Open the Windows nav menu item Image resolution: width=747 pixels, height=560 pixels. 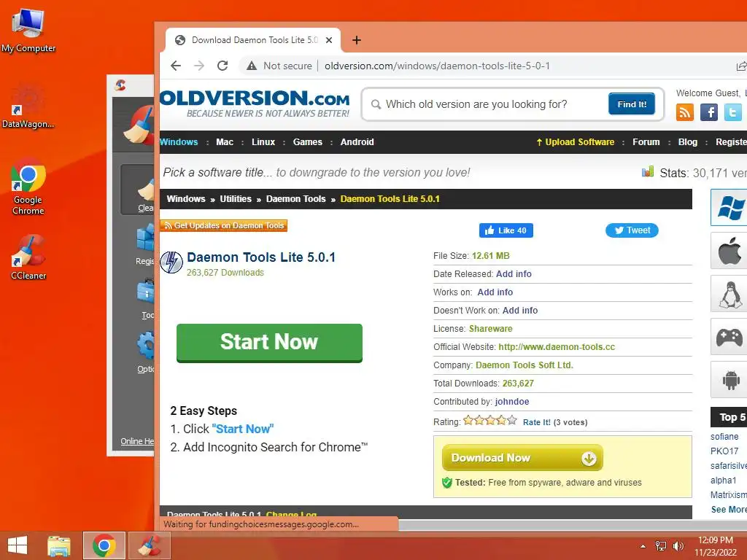coord(179,142)
